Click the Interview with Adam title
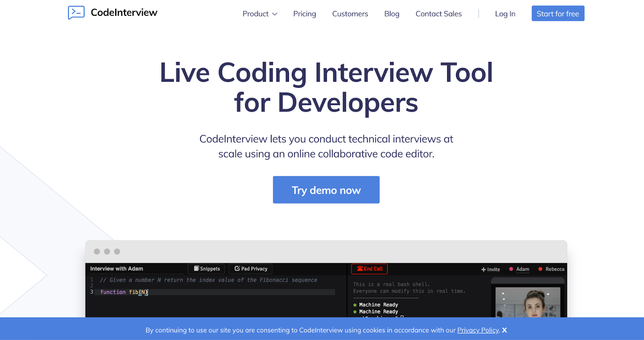Viewport: 644px width, 340px height. tap(117, 268)
